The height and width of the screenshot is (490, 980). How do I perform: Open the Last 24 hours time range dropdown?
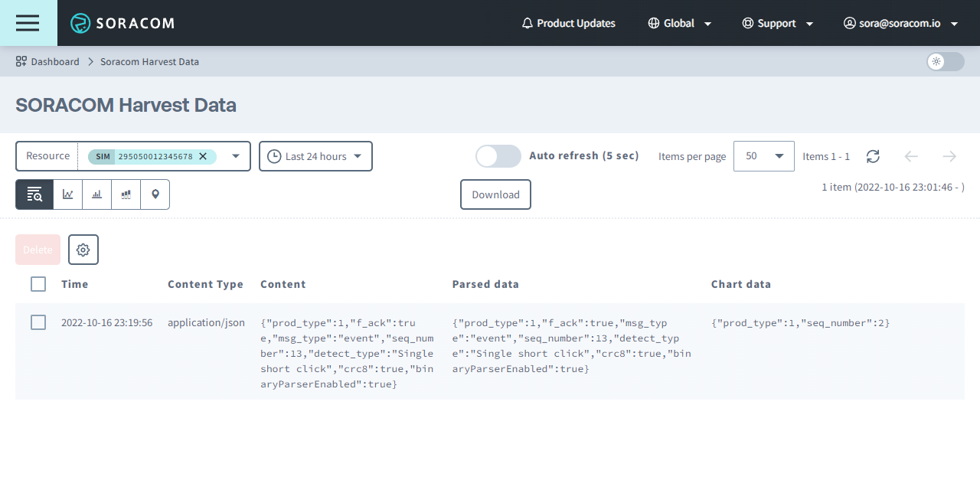[x=315, y=156]
